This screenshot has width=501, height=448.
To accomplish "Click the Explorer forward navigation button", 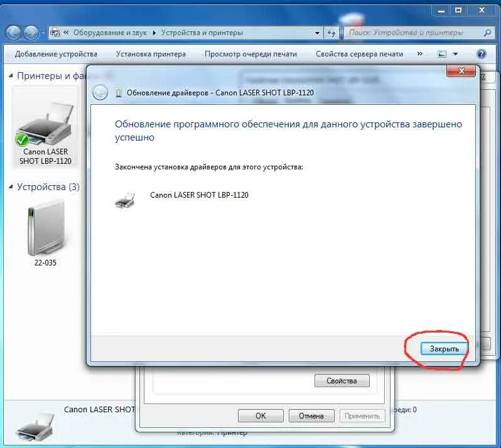I will click(31, 33).
